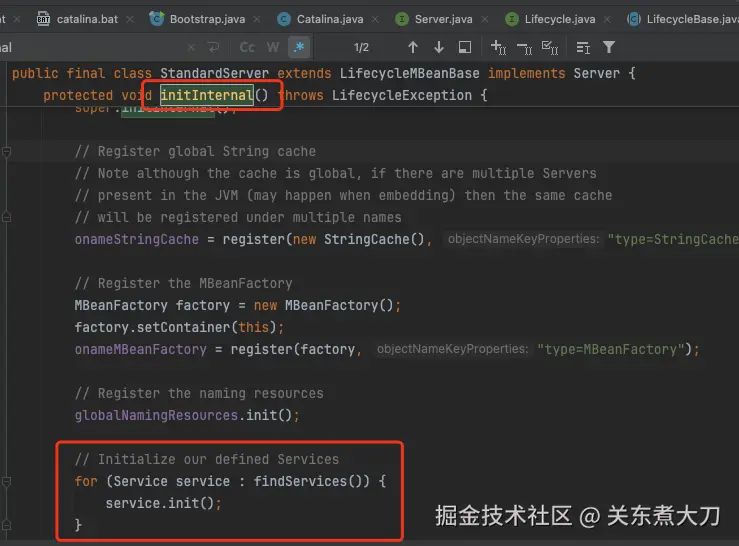Screen dimensions: 739x546
Task: Open search results in find window
Action: coord(465,47)
